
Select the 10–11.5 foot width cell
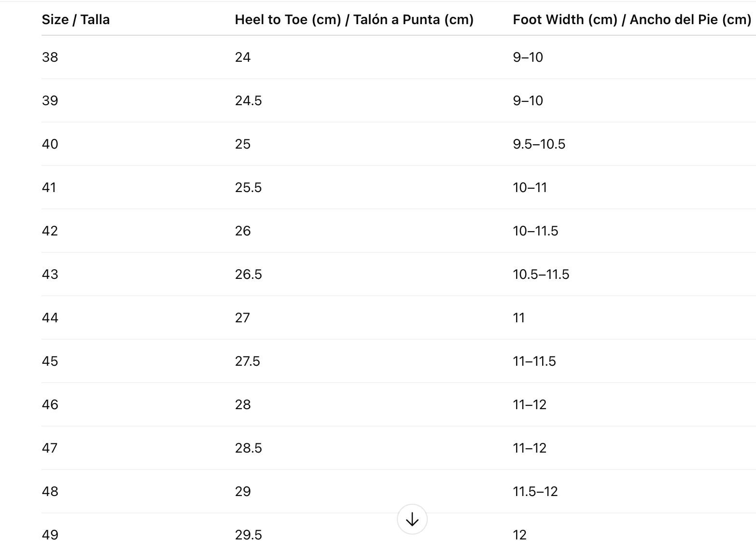pyautogui.click(x=535, y=231)
